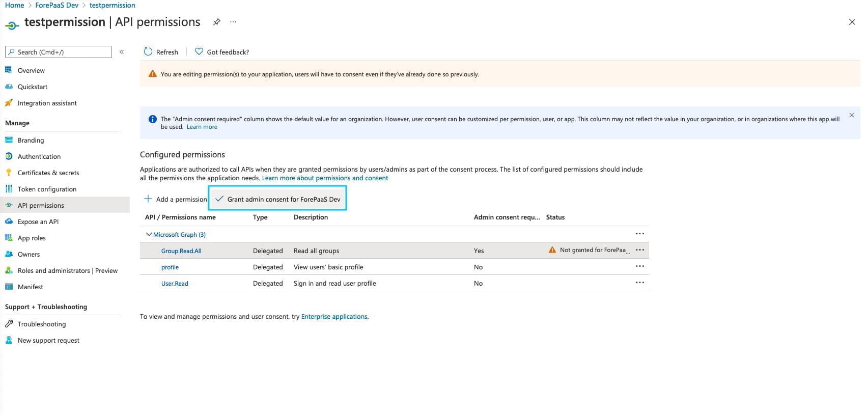868x415 pixels.
Task: Collapse the sidebar using double chevron icon
Action: pos(122,52)
